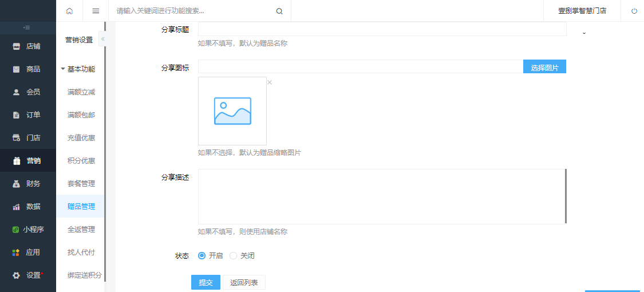Click the 财务 money bag icon in sidebar
644x292 pixels.
(x=17, y=184)
